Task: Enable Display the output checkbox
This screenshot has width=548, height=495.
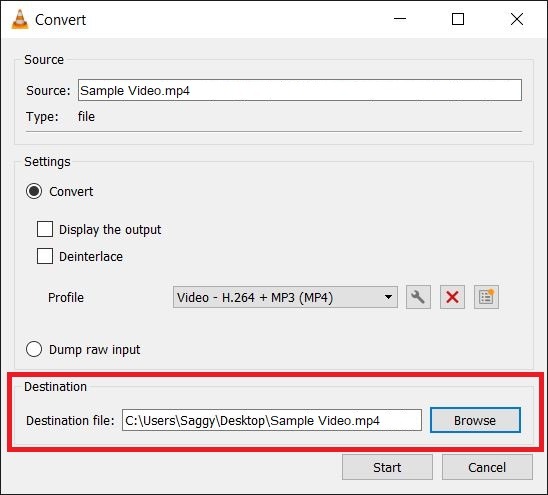Action: point(45,229)
